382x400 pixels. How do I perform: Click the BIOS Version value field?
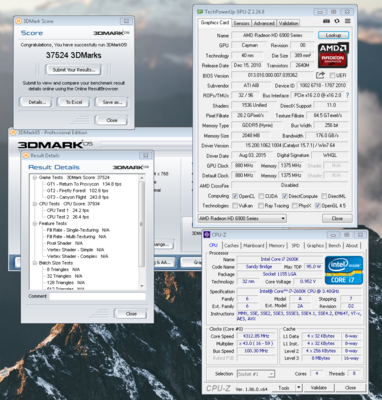pos(273,75)
